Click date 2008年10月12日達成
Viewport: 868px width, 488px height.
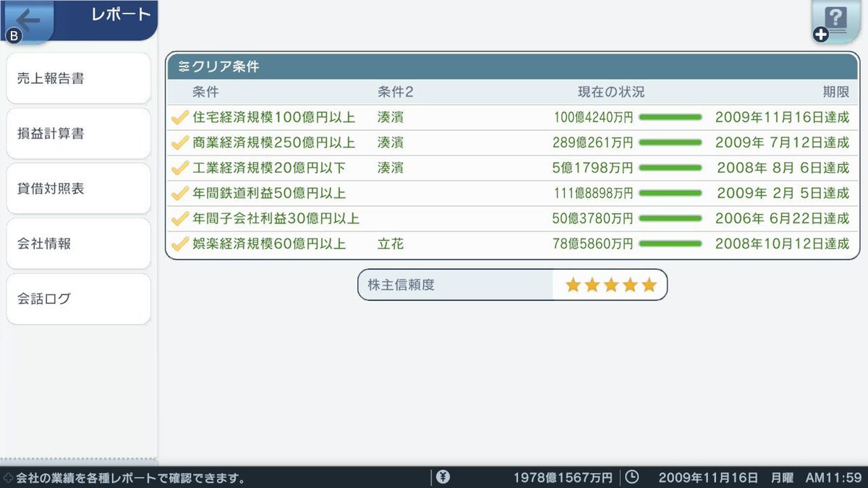click(x=782, y=244)
